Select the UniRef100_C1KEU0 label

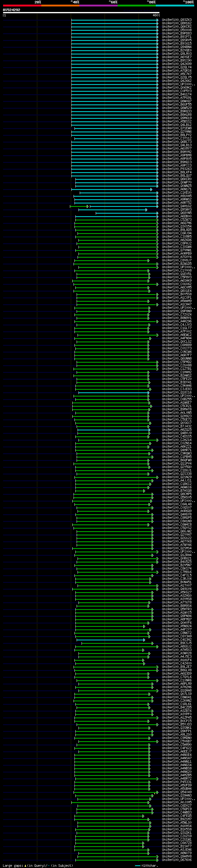coord(177,193)
